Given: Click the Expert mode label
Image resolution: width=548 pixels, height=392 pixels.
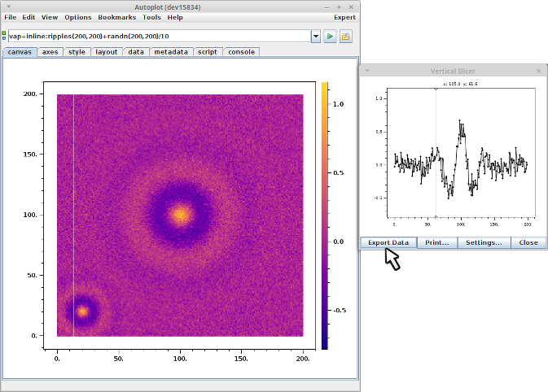Looking at the screenshot, I should pyautogui.click(x=344, y=17).
